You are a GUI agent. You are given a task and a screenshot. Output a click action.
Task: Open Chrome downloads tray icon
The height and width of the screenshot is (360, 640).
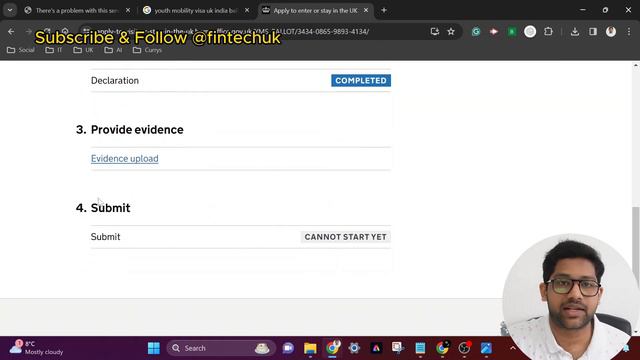coord(575,31)
